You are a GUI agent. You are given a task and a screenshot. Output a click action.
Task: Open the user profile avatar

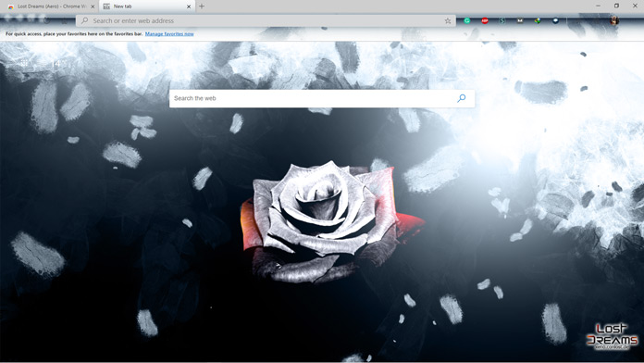coord(614,20)
